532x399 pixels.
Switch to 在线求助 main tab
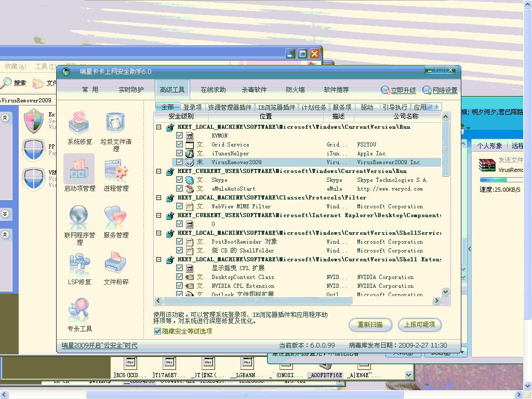[213, 89]
